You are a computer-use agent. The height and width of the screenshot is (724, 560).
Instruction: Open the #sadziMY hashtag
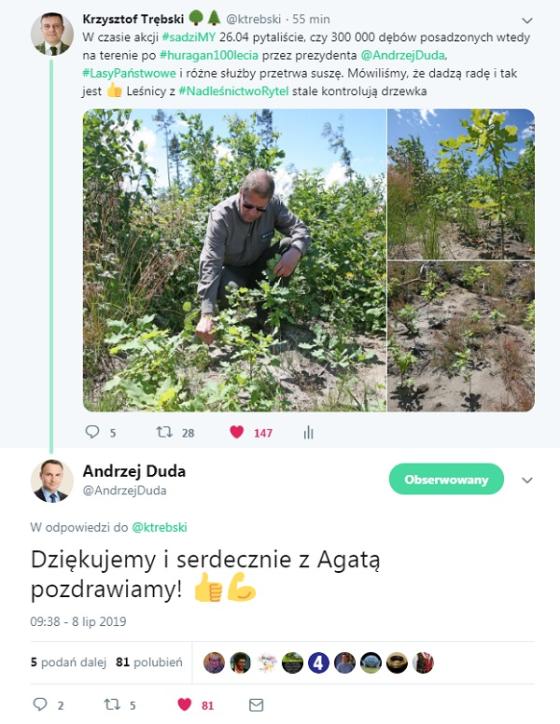pyautogui.click(x=189, y=37)
